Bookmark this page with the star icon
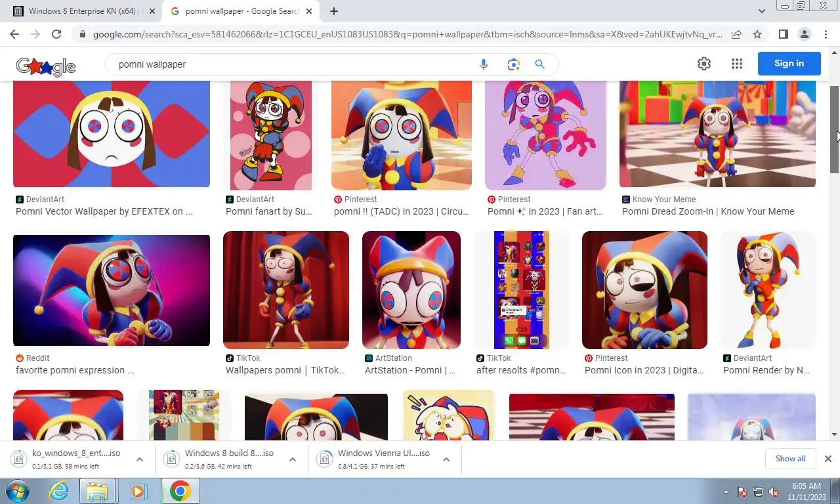This screenshot has height=504, width=840. tap(757, 34)
